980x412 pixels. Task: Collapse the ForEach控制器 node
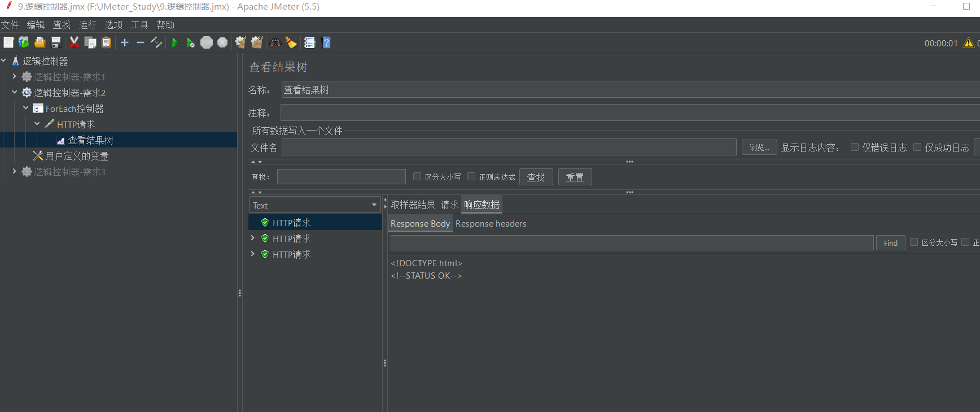25,108
